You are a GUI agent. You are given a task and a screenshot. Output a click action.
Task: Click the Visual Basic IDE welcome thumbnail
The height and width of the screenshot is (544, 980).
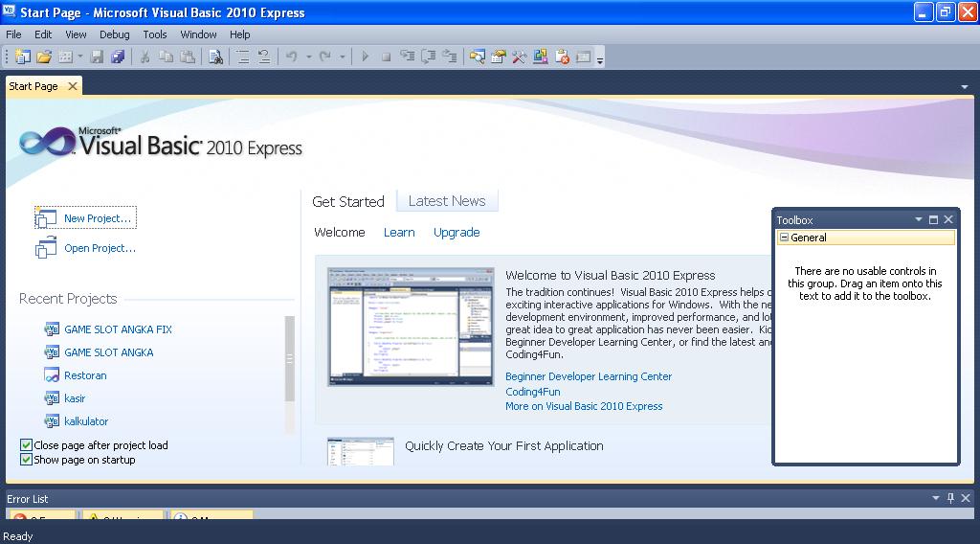point(411,327)
